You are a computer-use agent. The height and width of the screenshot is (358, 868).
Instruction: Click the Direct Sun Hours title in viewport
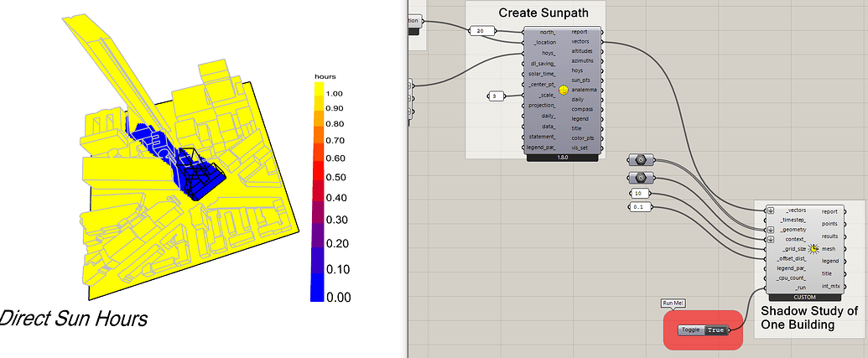coord(74,319)
